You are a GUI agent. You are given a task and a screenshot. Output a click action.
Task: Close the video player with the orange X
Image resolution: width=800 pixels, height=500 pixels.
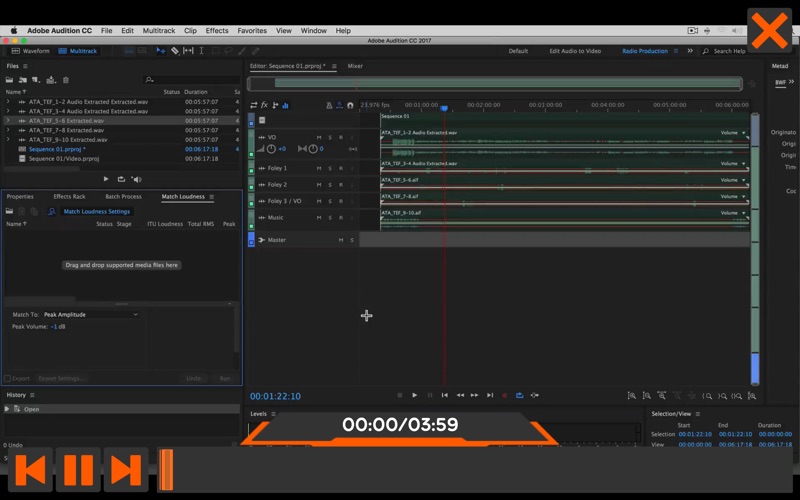pos(769,31)
